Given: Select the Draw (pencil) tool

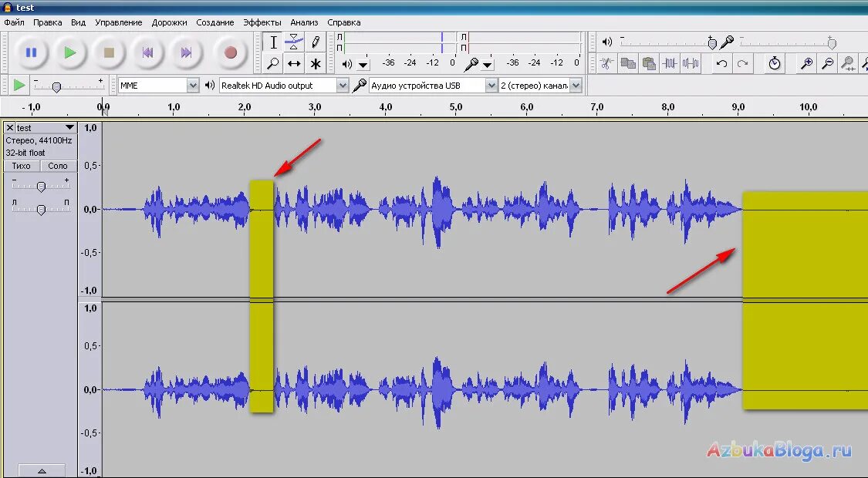Looking at the screenshot, I should [315, 42].
